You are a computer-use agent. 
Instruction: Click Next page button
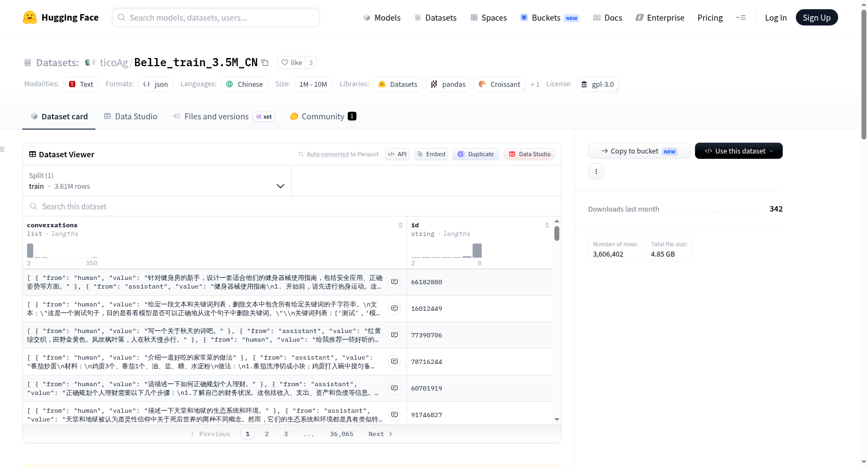pyautogui.click(x=380, y=434)
